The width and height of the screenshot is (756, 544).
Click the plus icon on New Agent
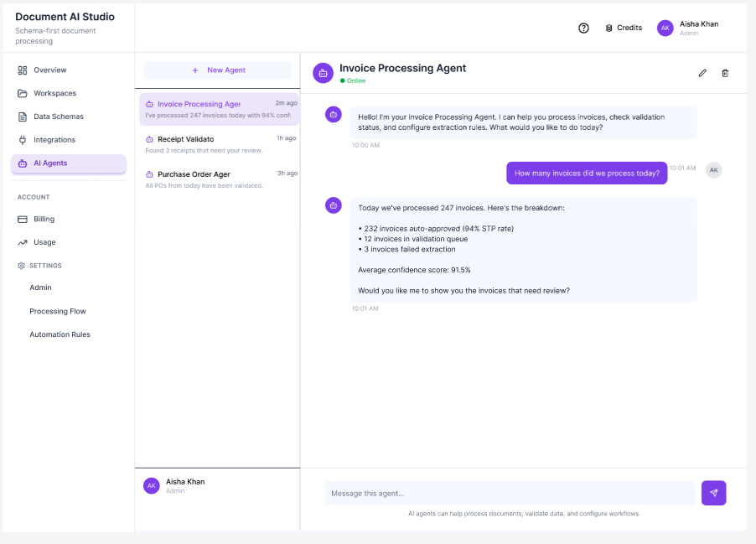pos(195,70)
